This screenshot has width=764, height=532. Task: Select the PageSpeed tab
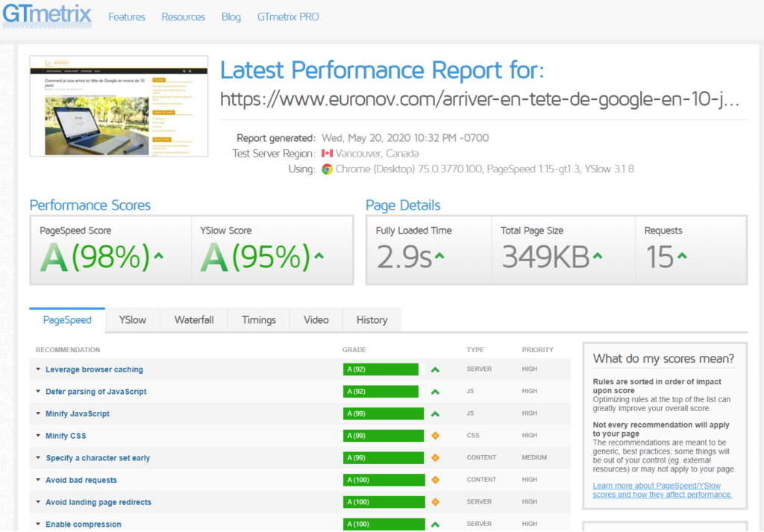[67, 320]
